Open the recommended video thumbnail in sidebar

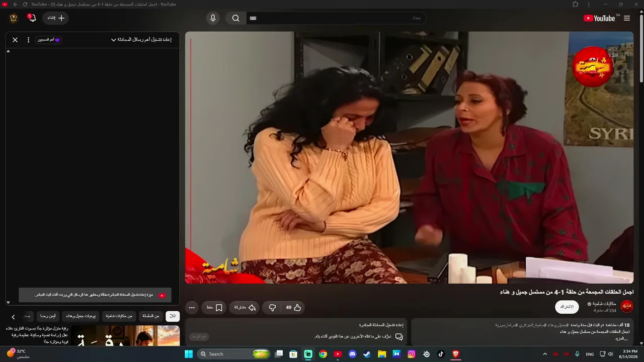coord(125,336)
